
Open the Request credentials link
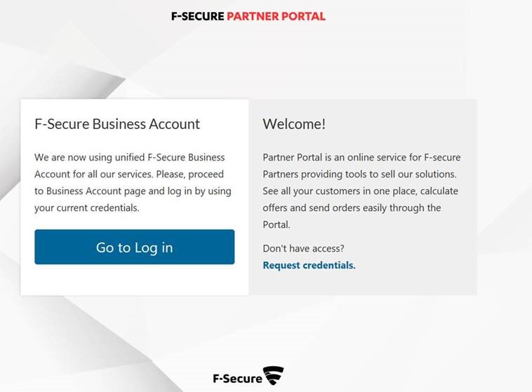[309, 265]
